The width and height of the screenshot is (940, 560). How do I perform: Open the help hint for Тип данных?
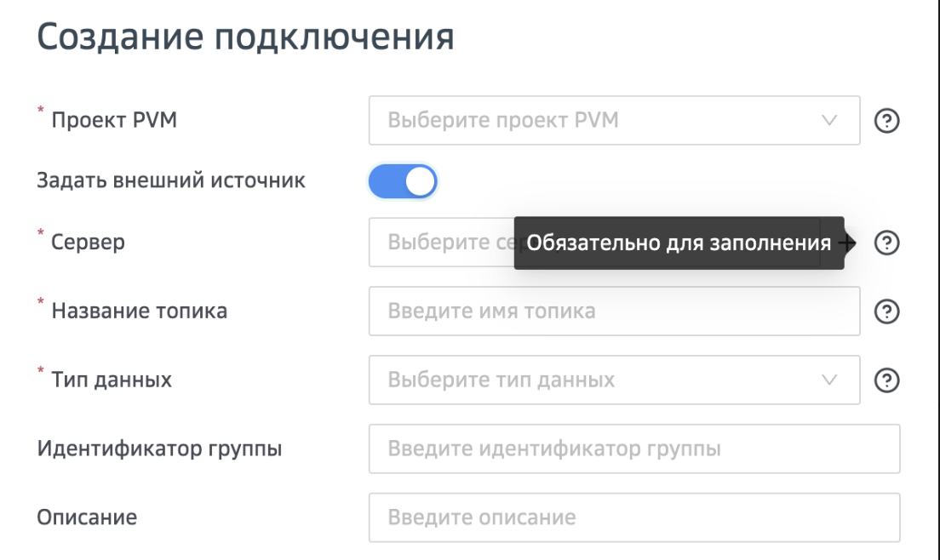click(887, 380)
